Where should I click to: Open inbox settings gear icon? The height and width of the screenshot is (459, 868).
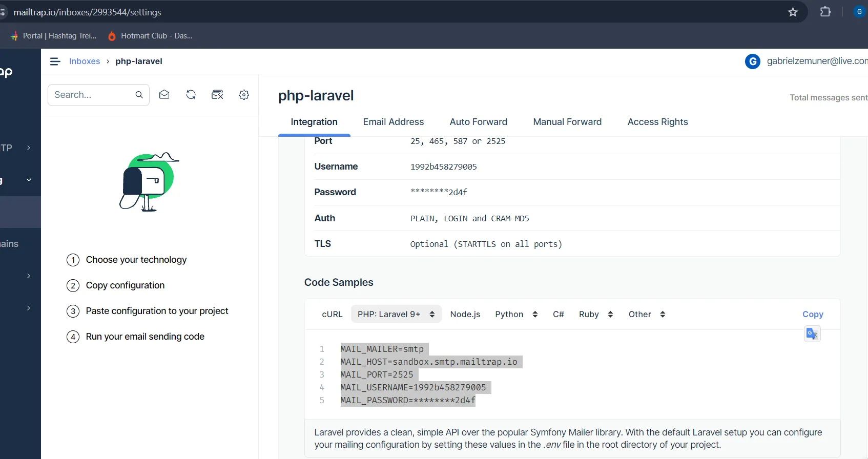244,95
